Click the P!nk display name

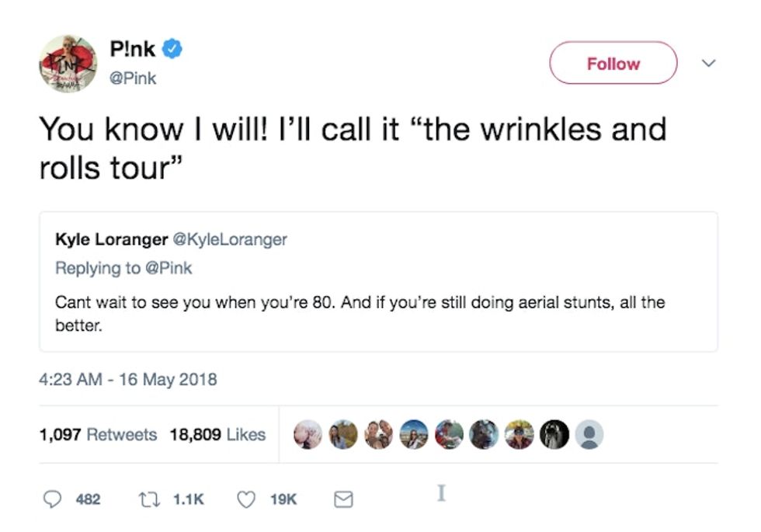point(133,50)
